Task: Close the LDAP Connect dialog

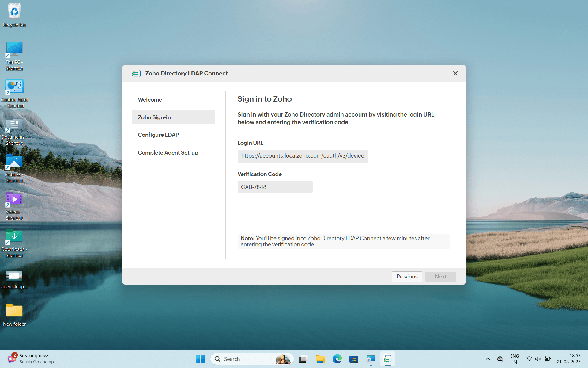Action: 455,73
